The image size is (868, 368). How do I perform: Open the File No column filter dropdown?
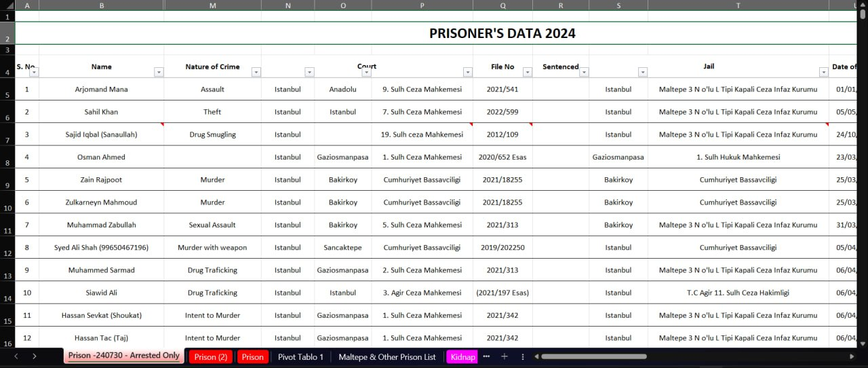tap(528, 72)
